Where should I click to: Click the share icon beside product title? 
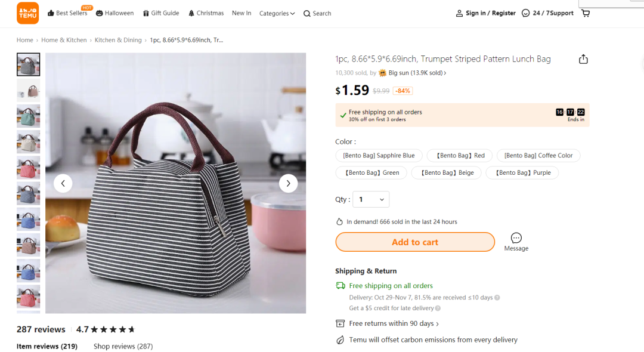(583, 59)
